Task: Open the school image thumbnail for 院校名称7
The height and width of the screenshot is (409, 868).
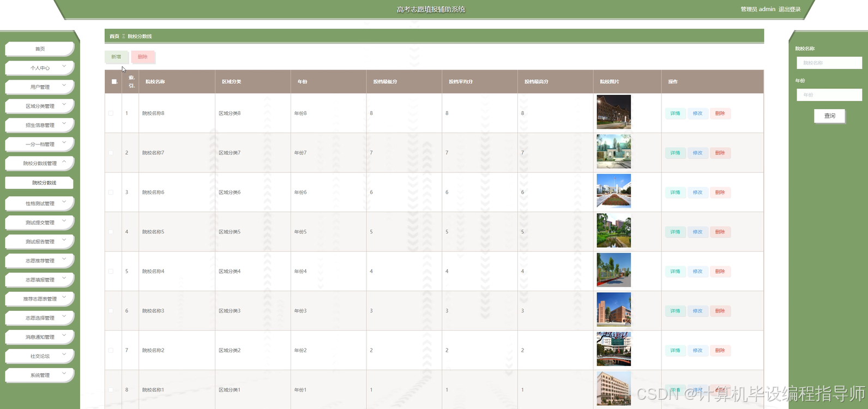Action: pyautogui.click(x=614, y=152)
